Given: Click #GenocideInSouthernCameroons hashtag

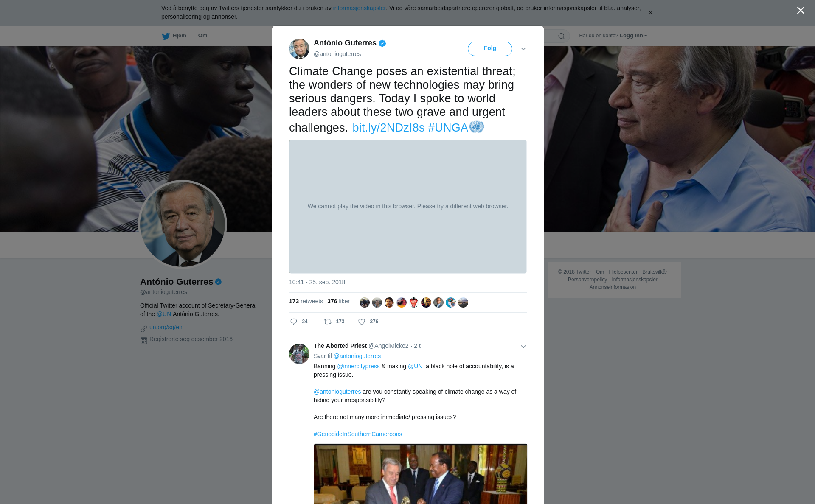Looking at the screenshot, I should 358,434.
